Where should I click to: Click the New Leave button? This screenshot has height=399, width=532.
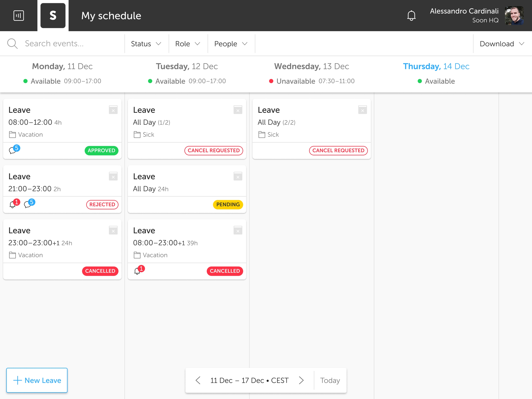(37, 380)
